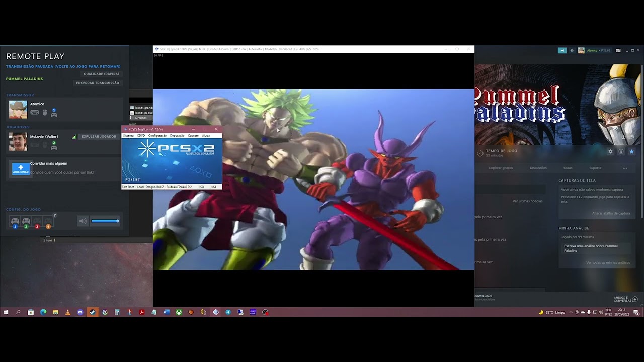Open Atomico's avatar in transmissor
The height and width of the screenshot is (362, 644).
pyautogui.click(x=18, y=109)
